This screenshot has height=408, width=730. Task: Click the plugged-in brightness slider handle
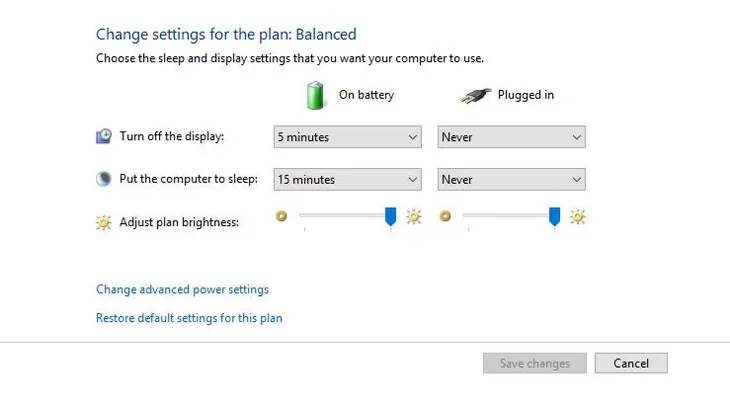[555, 217]
